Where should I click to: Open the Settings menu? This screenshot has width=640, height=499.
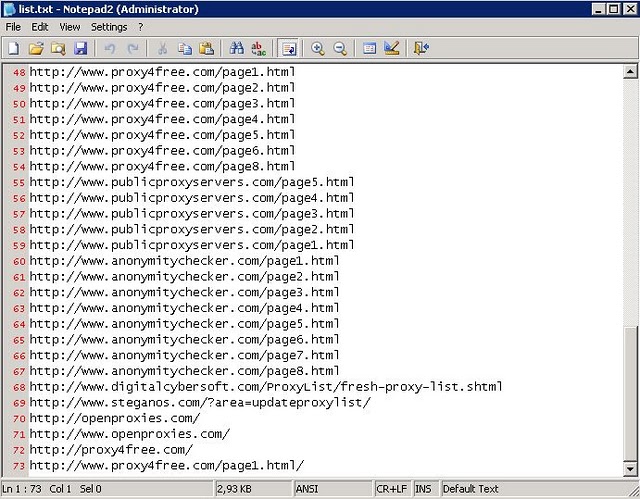pyautogui.click(x=109, y=27)
